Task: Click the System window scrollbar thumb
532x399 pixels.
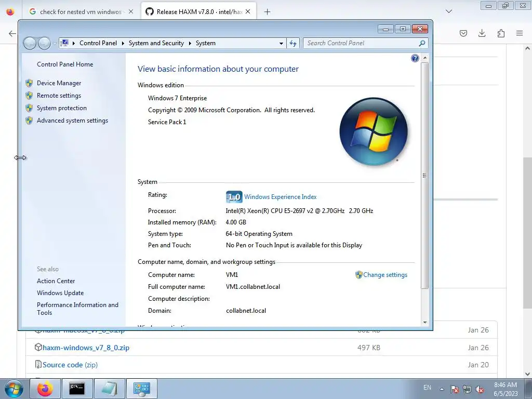Action: pos(424,176)
